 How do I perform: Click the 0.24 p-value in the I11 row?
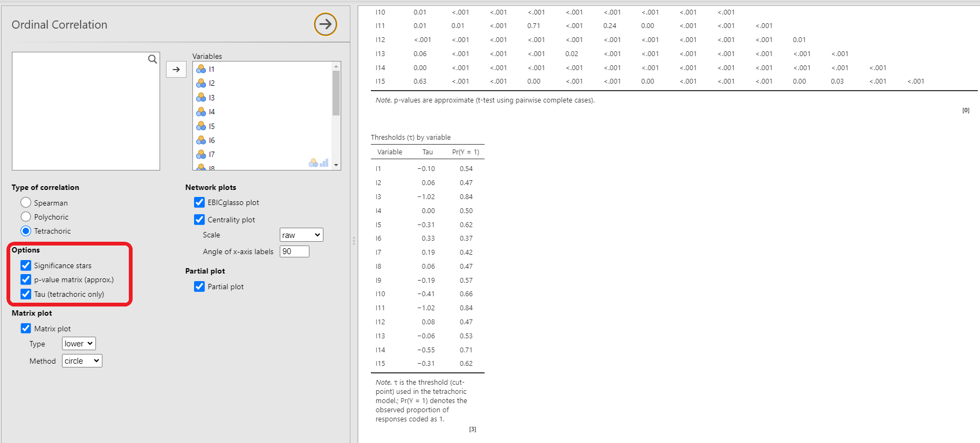[x=610, y=26]
